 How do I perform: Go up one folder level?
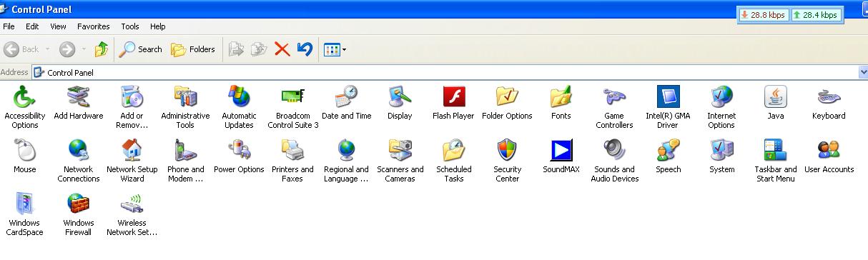[102, 49]
